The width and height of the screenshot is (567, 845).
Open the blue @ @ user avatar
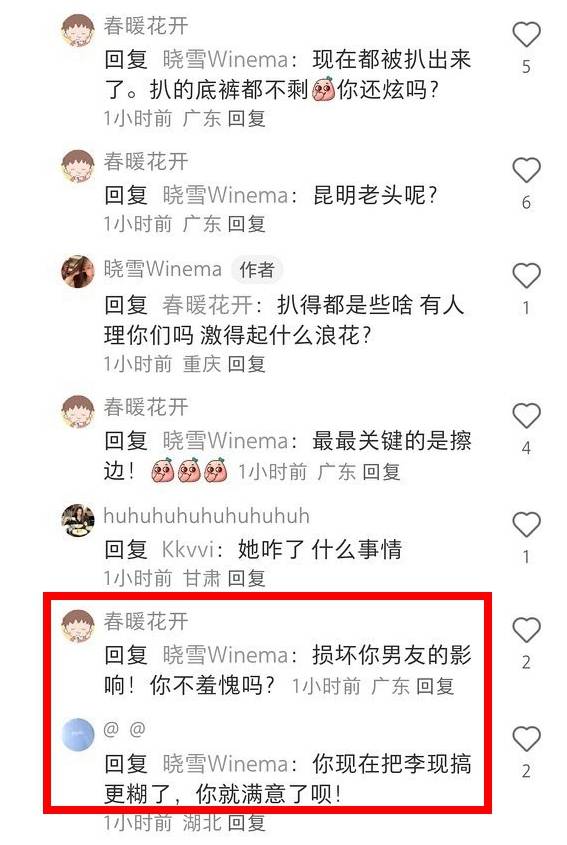pos(78,735)
